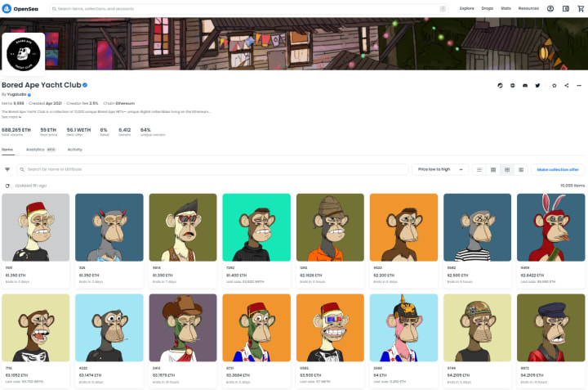The height and width of the screenshot is (390, 588).
Task: Click the 64 ETH price text
Action: 381,375
